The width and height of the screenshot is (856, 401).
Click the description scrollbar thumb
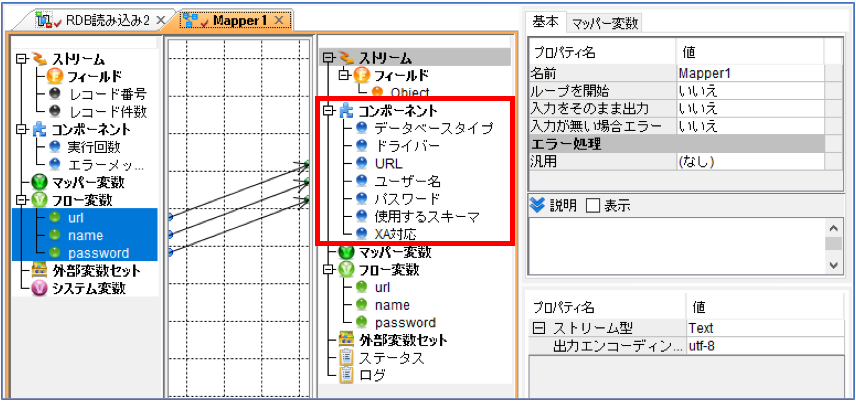(833, 243)
